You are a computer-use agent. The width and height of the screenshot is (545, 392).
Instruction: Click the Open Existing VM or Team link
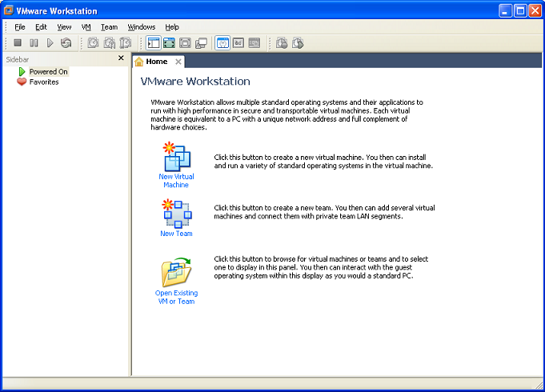pos(176,297)
